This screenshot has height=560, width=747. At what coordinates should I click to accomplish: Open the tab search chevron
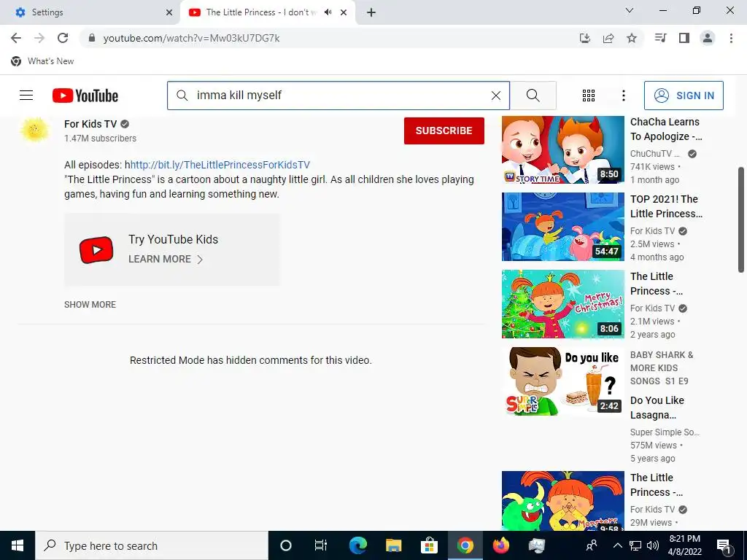tap(630, 10)
